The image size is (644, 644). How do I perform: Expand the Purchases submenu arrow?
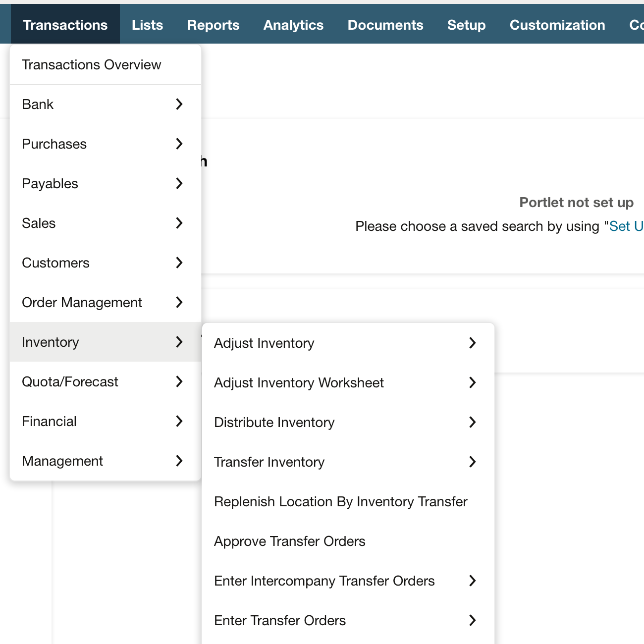[x=179, y=144]
